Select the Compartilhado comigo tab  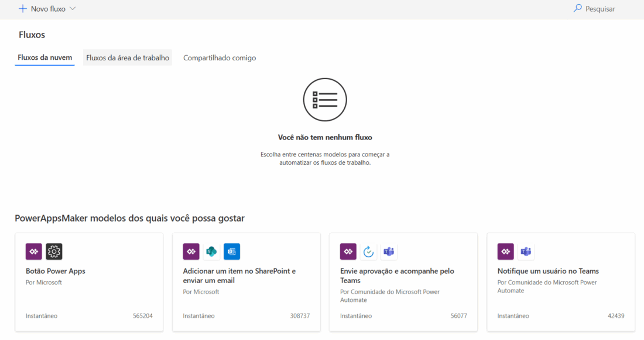coord(220,58)
